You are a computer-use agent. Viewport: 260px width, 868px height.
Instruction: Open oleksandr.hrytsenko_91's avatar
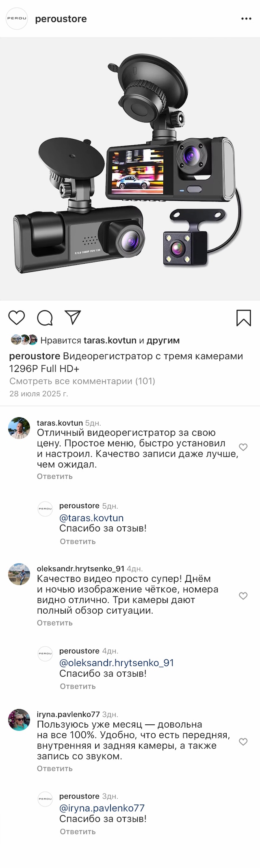[19, 574]
